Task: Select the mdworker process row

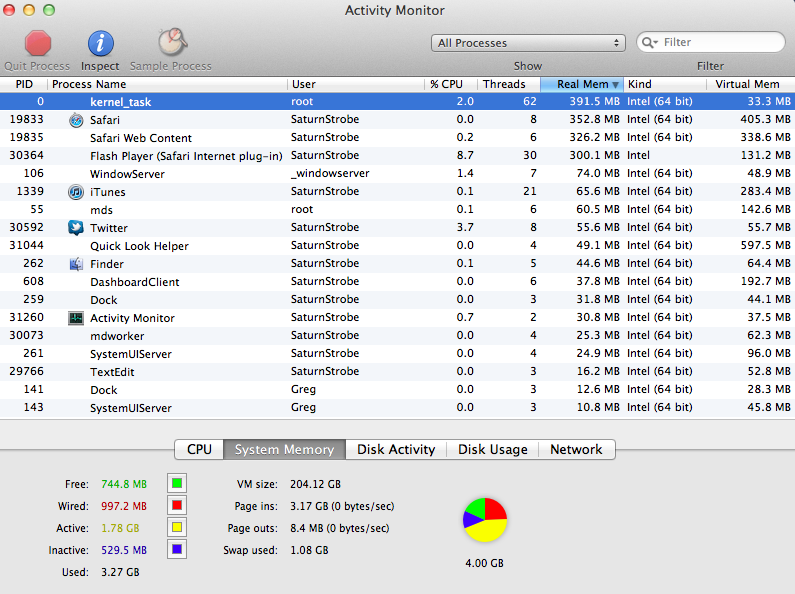Action: (398, 336)
